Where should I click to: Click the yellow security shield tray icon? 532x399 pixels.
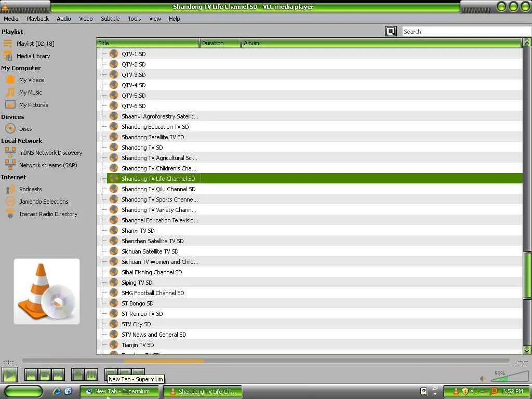465,391
